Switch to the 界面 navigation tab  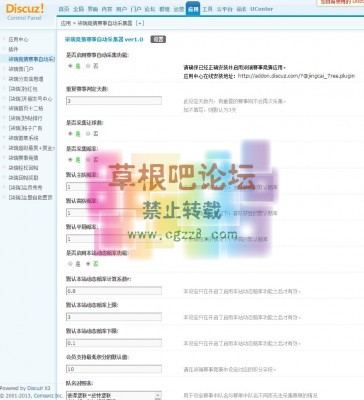tap(93, 9)
